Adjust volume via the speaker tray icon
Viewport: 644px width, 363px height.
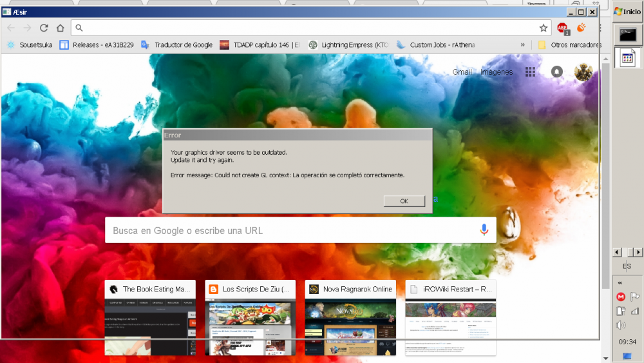coord(621,325)
